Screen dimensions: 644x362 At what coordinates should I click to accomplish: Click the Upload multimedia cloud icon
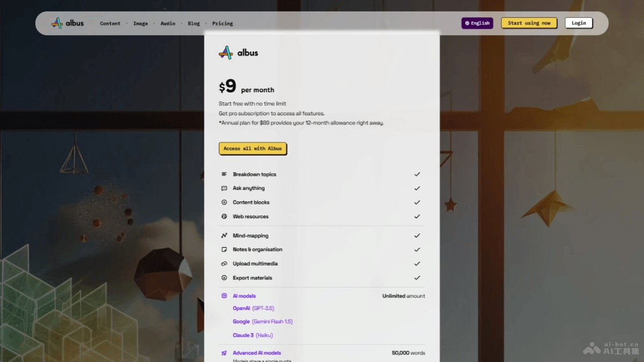(x=224, y=264)
